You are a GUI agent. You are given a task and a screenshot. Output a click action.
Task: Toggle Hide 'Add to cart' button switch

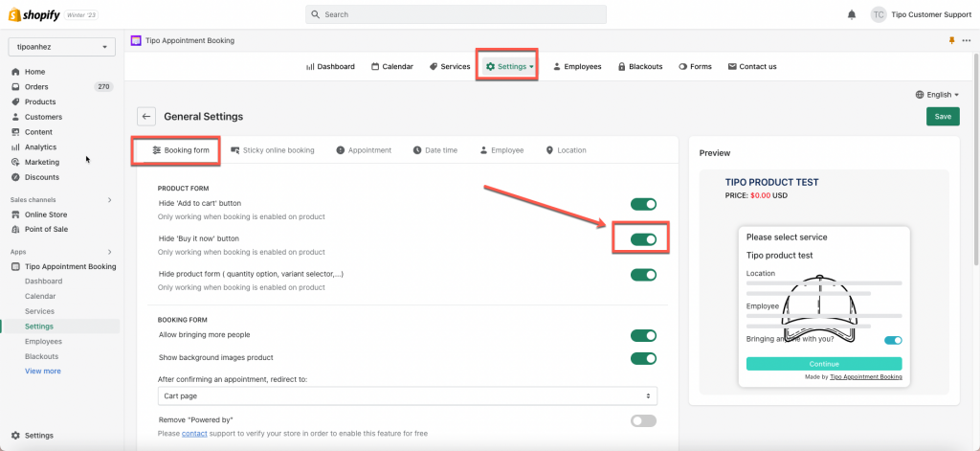[643, 204]
